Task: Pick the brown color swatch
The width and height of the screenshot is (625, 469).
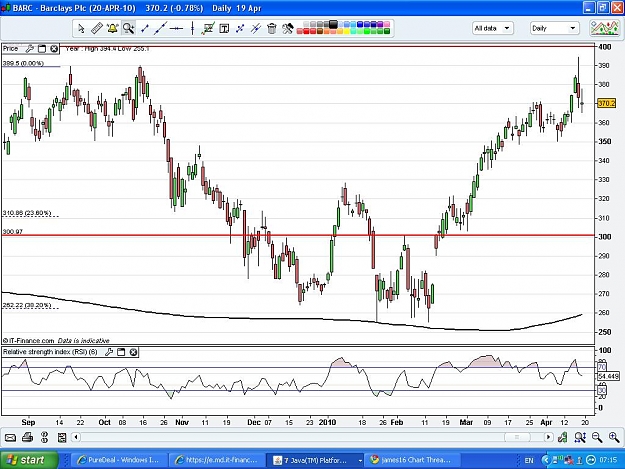Action: (x=320, y=31)
